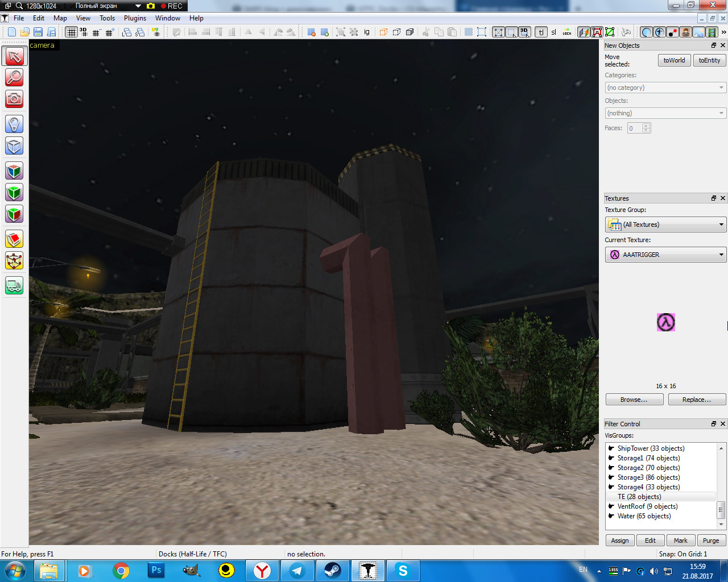The image size is (728, 582).
Task: Select the TE (28 objects) visgroup row
Action: pyautogui.click(x=661, y=497)
